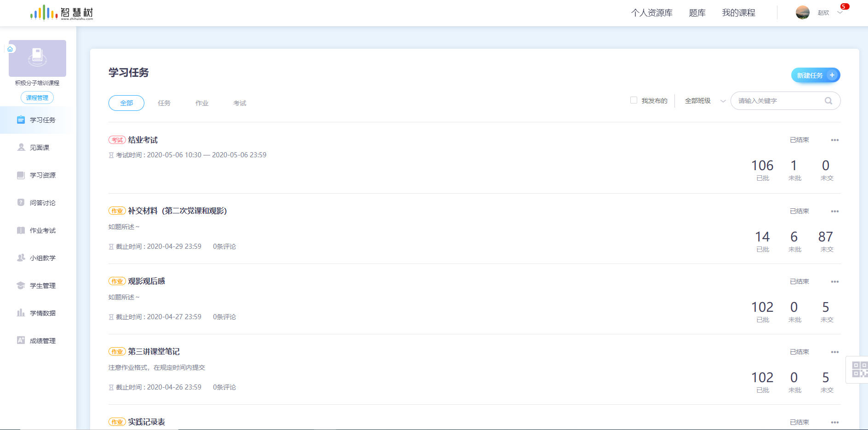Open user account dropdown arrow
The height and width of the screenshot is (430, 868).
pos(840,13)
